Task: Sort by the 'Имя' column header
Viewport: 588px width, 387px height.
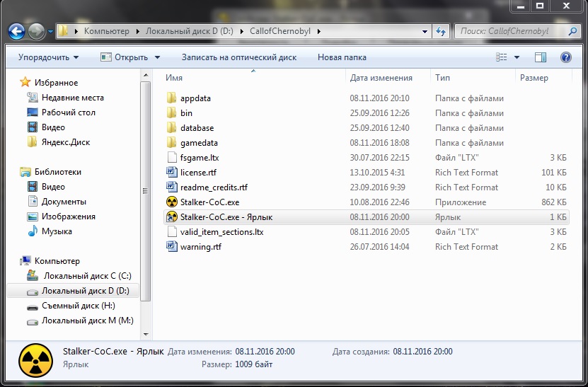Action: pos(174,78)
